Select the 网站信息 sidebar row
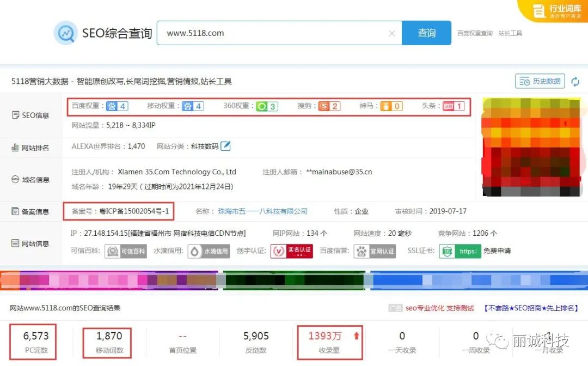This screenshot has height=366, width=588. 30,243
